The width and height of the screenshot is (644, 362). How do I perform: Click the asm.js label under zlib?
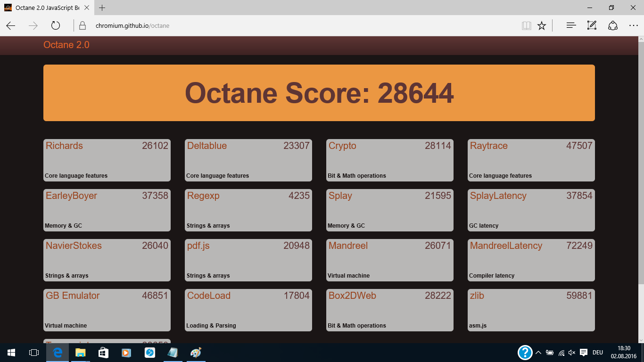(x=478, y=326)
